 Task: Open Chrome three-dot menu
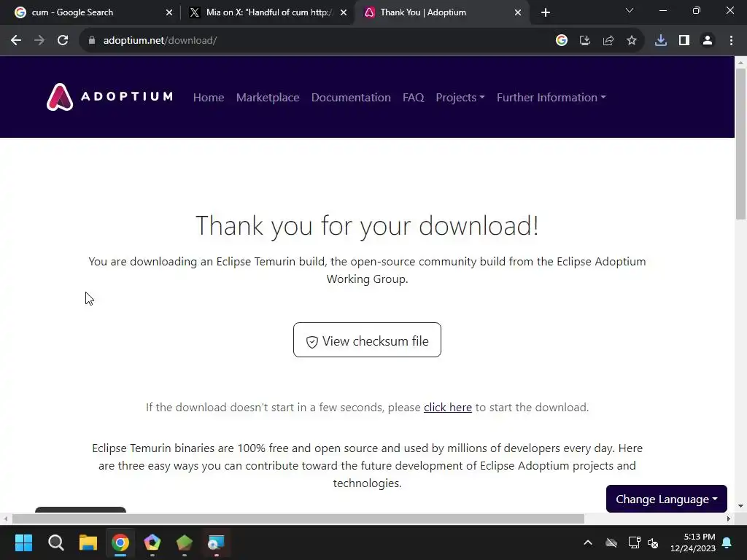(731, 41)
